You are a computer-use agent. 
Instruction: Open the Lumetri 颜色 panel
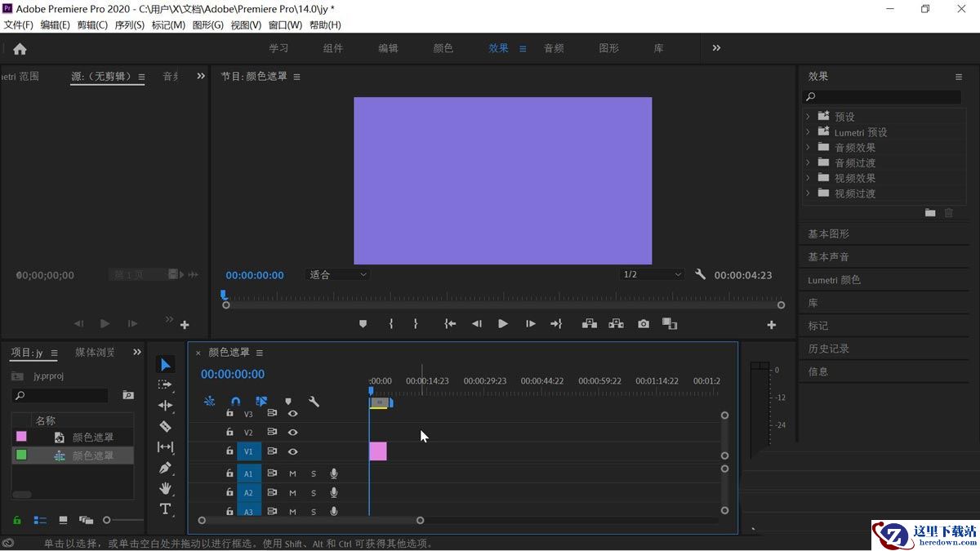pyautogui.click(x=834, y=280)
